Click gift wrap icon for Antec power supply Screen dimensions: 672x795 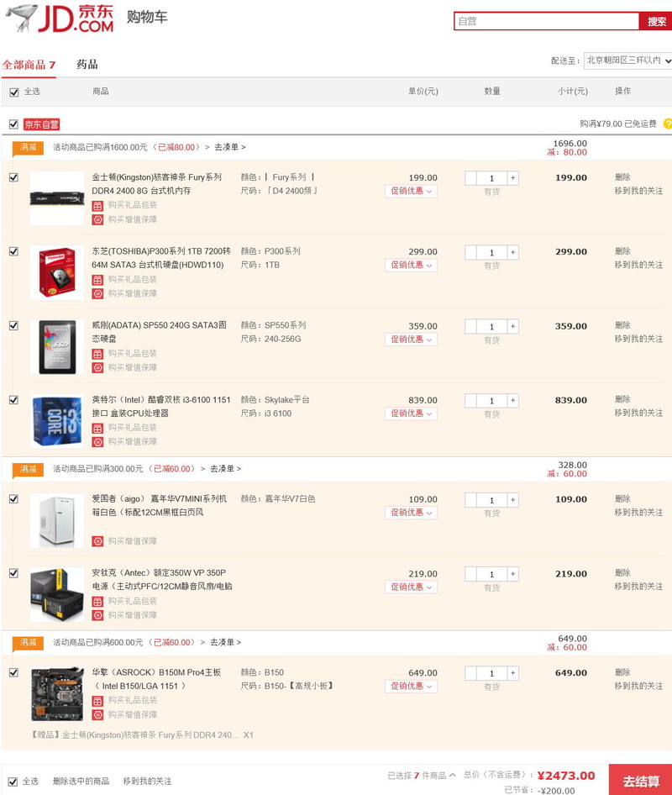click(97, 602)
